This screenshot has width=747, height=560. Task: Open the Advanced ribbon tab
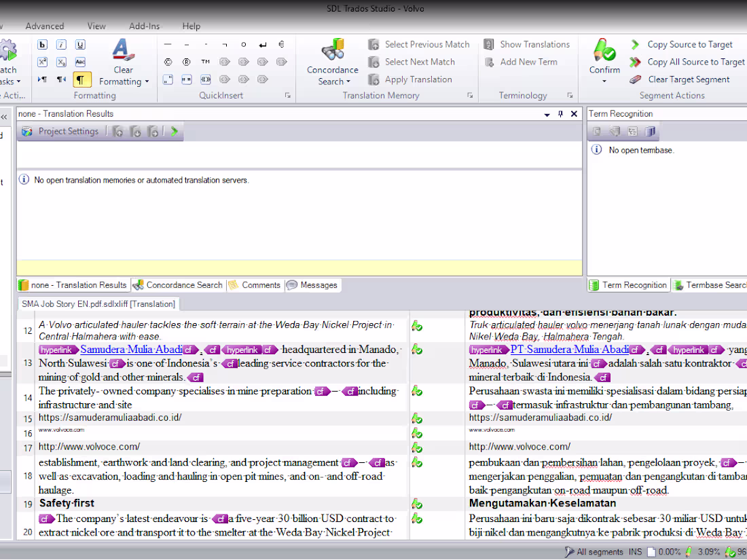[45, 26]
